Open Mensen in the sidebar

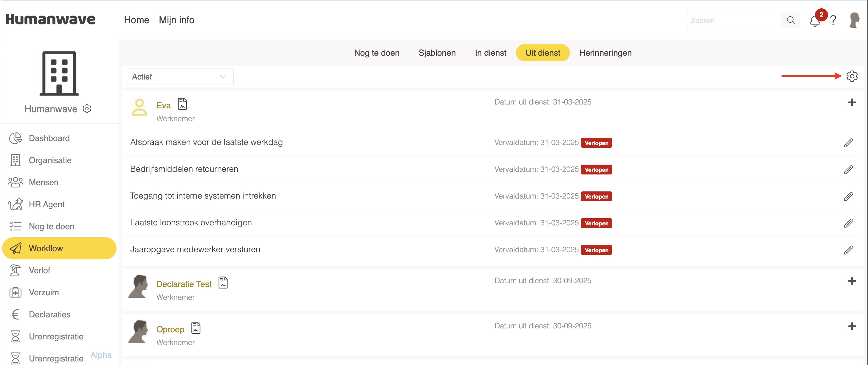pos(59,182)
